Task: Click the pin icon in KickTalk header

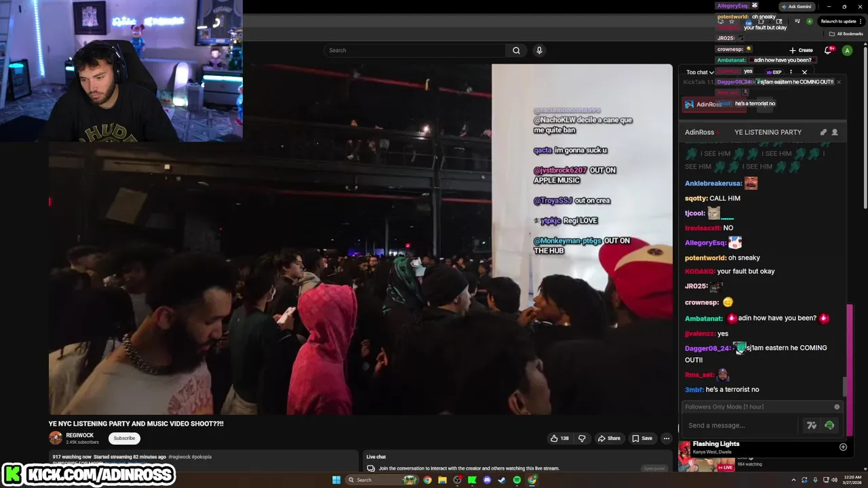Action: [823, 132]
